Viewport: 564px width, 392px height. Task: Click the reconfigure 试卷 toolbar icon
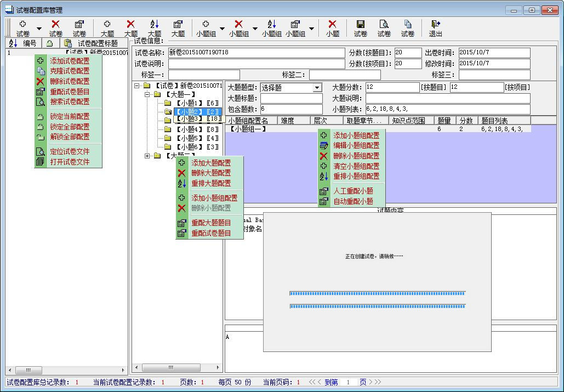coord(79,24)
